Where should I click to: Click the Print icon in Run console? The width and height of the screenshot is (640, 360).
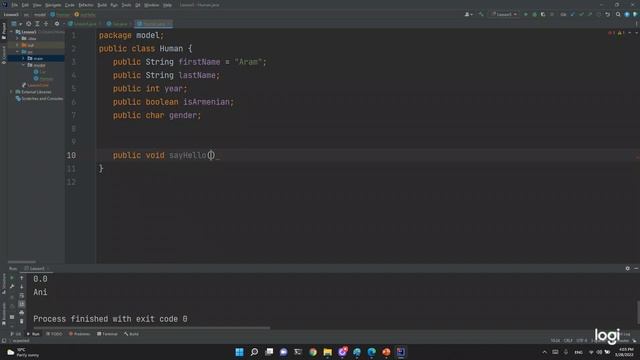[x=22, y=313]
